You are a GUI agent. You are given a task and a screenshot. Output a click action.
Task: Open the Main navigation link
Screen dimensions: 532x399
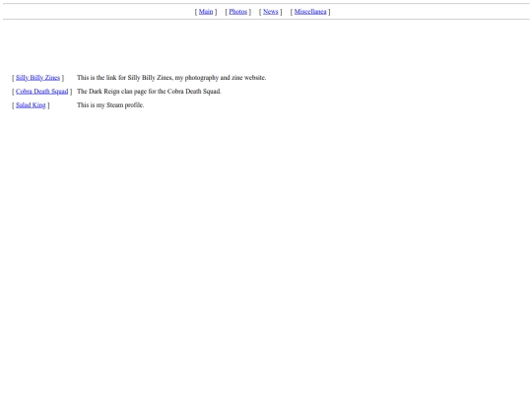(206, 12)
